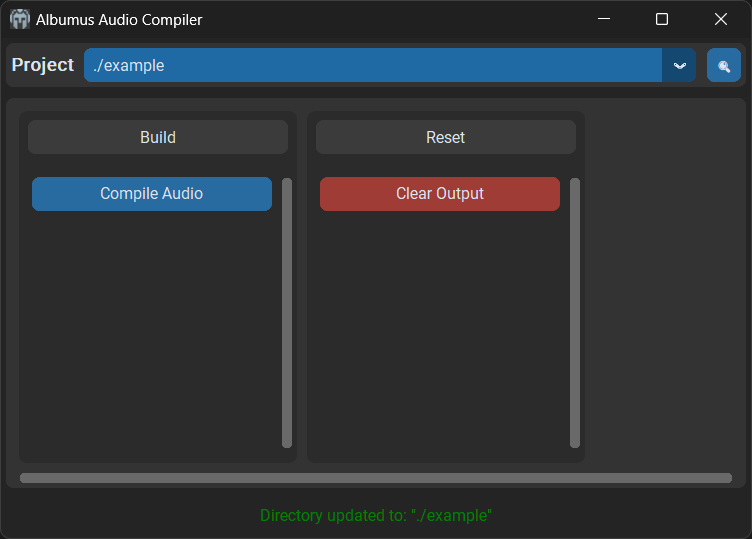Expand the project directory dropdown arrow

pyautogui.click(x=679, y=65)
